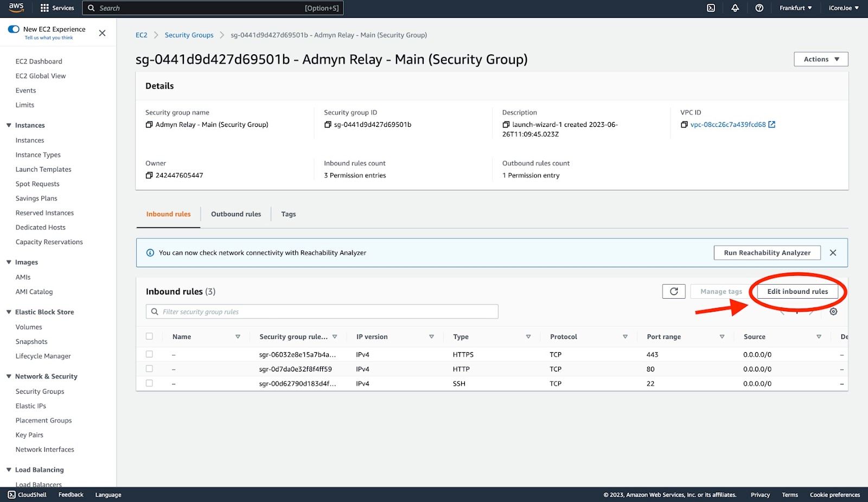868x502 pixels.
Task: Open Elastic IPs in sidebar
Action: (31, 407)
